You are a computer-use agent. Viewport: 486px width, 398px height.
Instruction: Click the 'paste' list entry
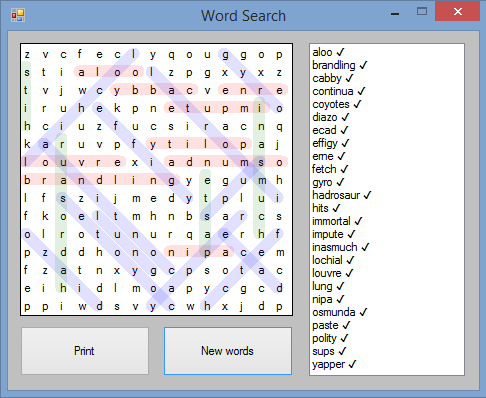331,325
